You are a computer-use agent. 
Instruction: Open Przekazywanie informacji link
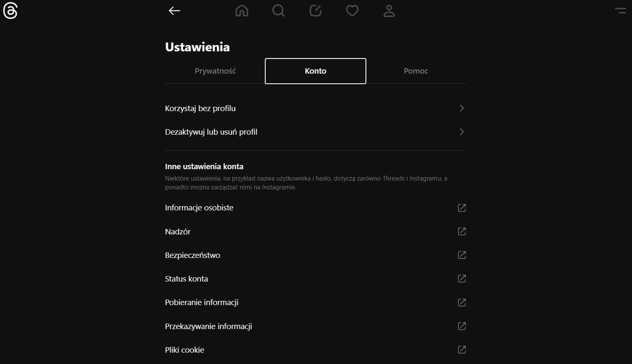(x=315, y=326)
